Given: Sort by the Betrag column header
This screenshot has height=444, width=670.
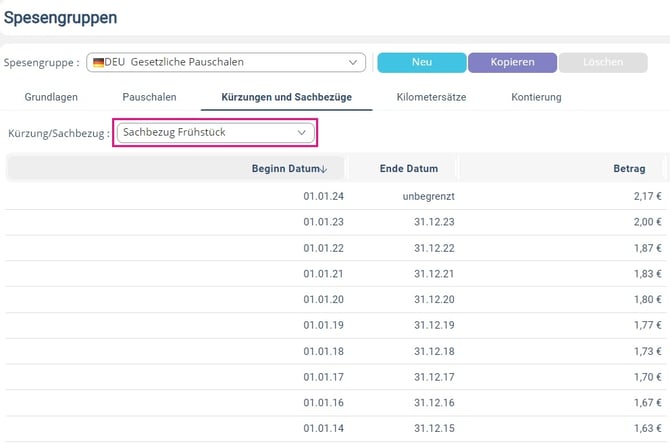Looking at the screenshot, I should [629, 169].
